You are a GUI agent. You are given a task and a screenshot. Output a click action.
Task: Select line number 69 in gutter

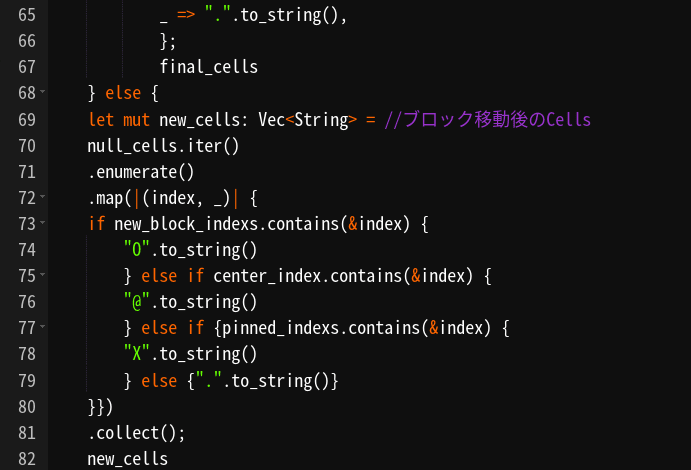click(x=27, y=120)
